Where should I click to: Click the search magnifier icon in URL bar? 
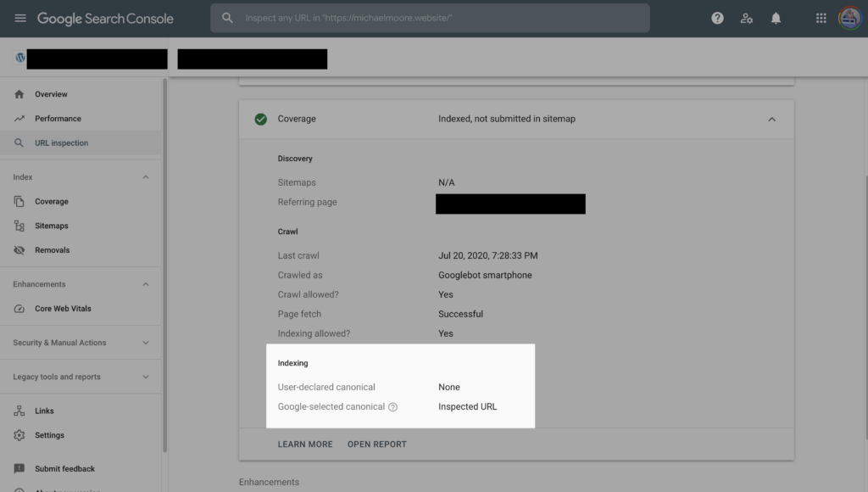[x=227, y=18]
